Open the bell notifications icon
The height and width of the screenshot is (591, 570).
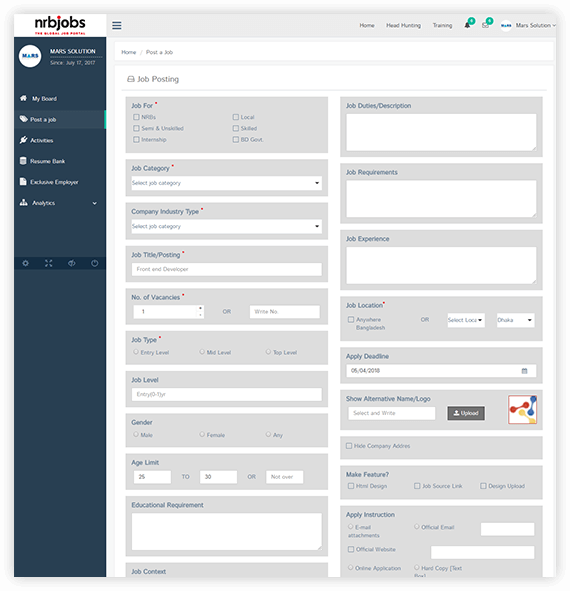tap(467, 25)
